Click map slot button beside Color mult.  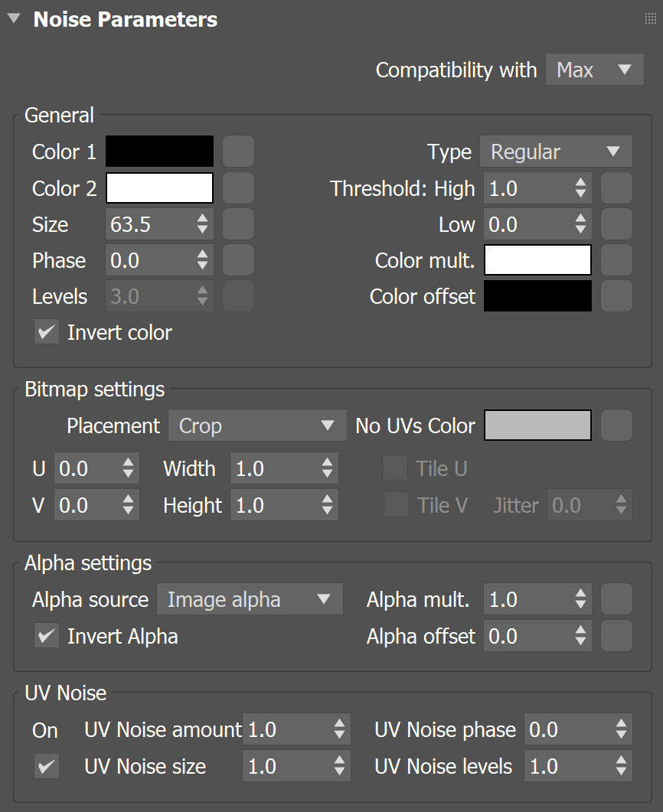click(x=616, y=260)
